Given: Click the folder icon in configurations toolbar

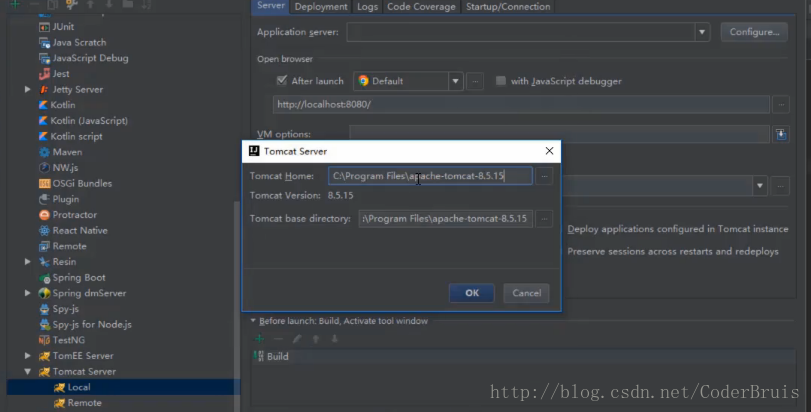Looking at the screenshot, I should point(128,4).
